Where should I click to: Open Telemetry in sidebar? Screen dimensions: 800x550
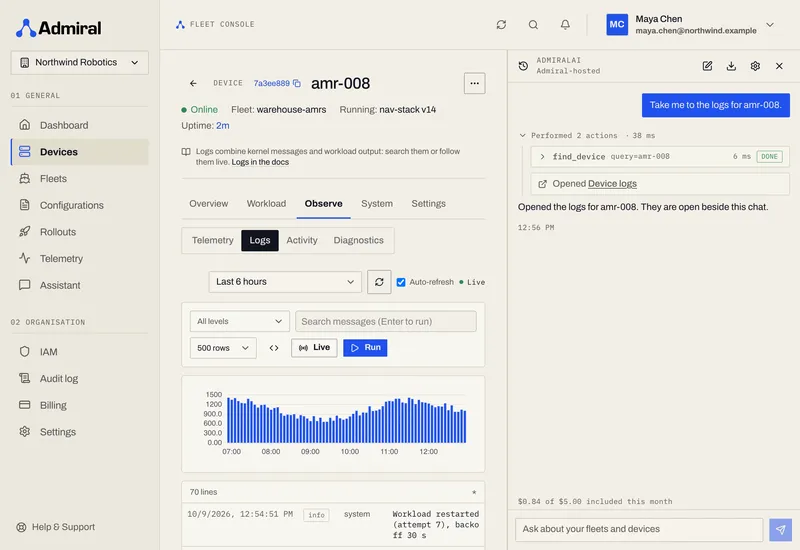pyautogui.click(x=80, y=259)
